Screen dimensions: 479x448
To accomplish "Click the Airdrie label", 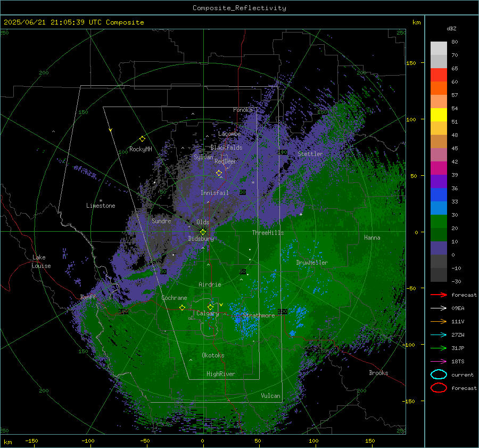I will [210, 284].
